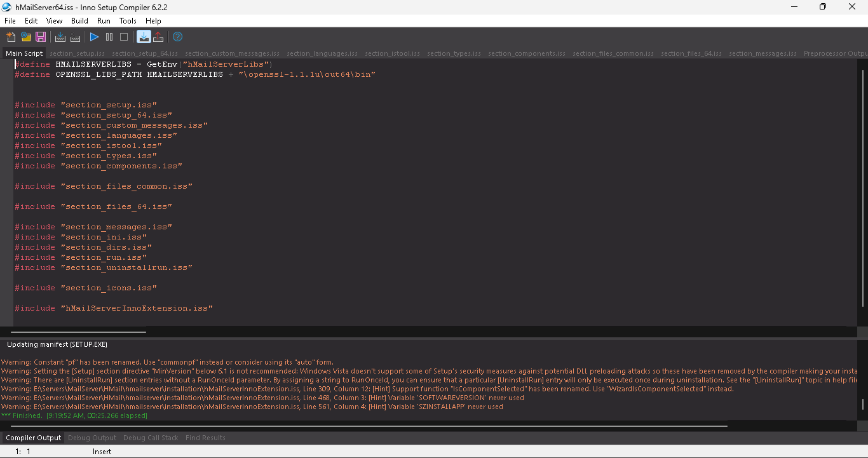Switch to the section_setup_64.iss tab

pos(144,53)
